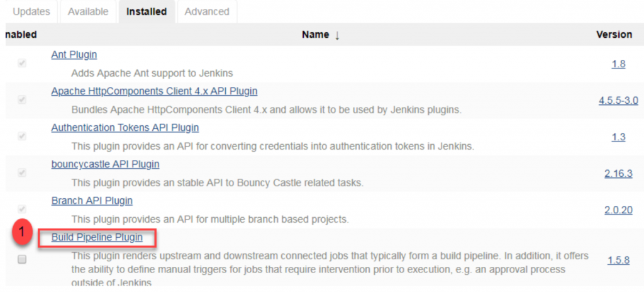Switch to the Updates tab
This screenshot has width=644, height=292.
click(x=31, y=11)
